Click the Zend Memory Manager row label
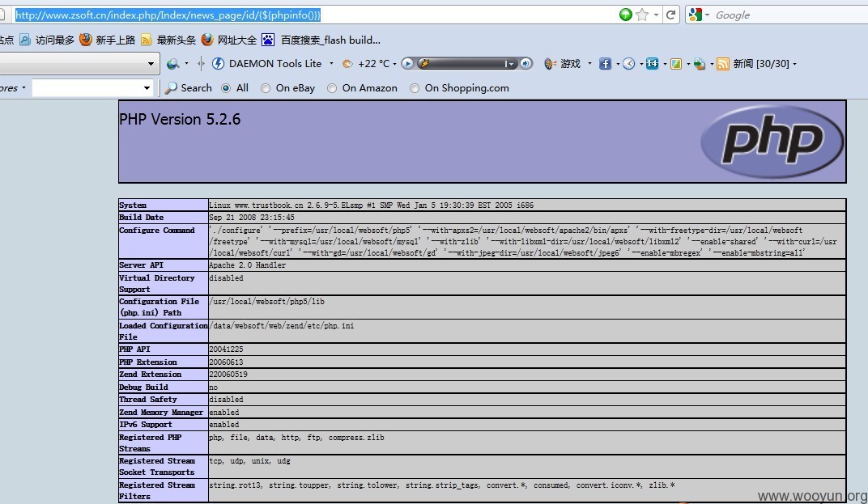This screenshot has height=504, width=868. click(161, 412)
